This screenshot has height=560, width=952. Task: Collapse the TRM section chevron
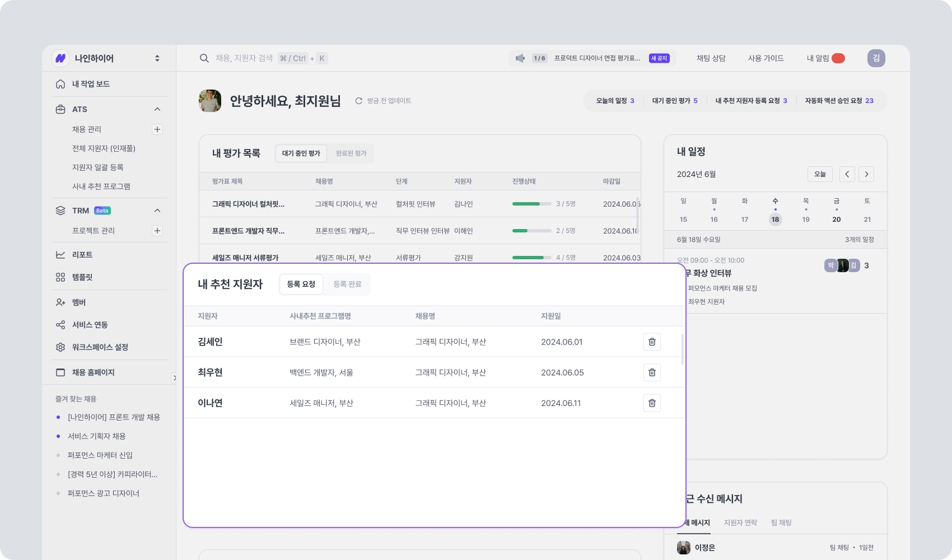click(x=157, y=211)
